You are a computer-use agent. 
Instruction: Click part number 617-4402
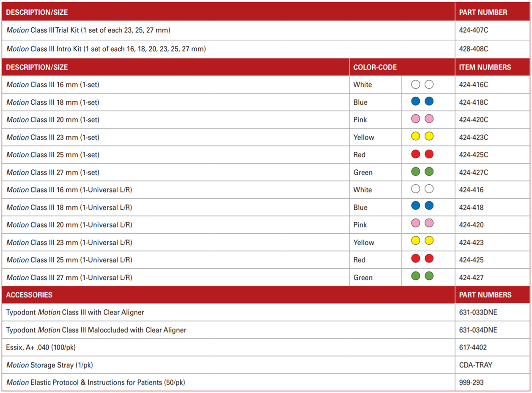click(473, 348)
